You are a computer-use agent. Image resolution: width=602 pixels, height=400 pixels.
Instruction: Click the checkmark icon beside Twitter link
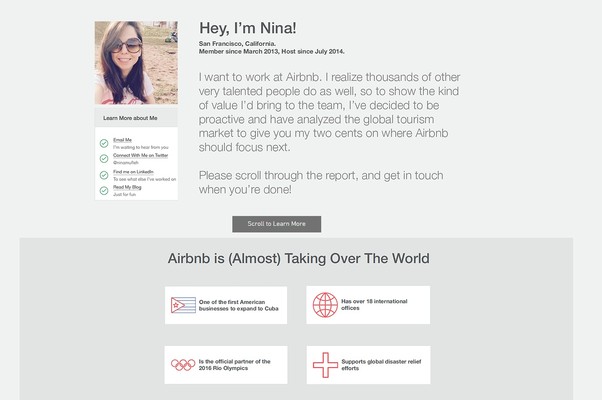(x=104, y=158)
